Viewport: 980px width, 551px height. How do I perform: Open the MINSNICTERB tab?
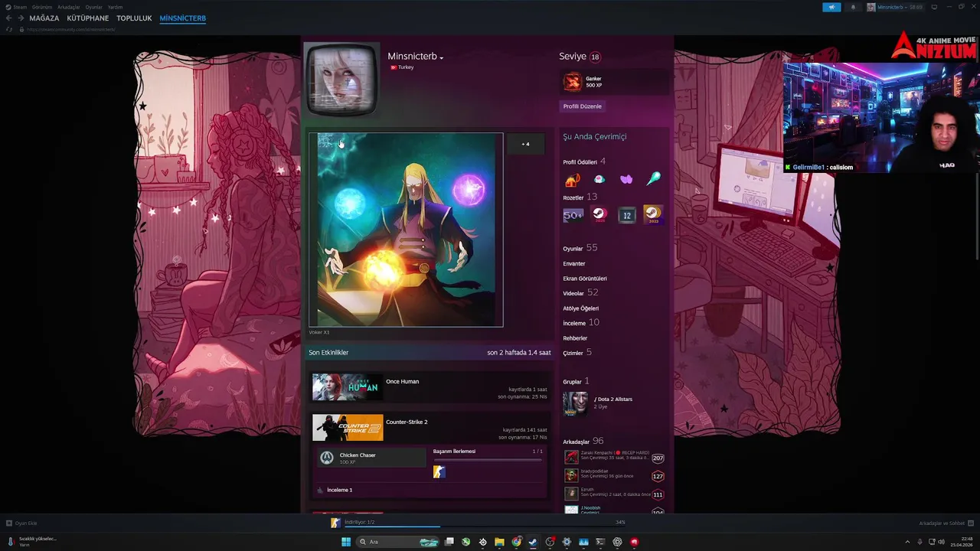point(182,18)
